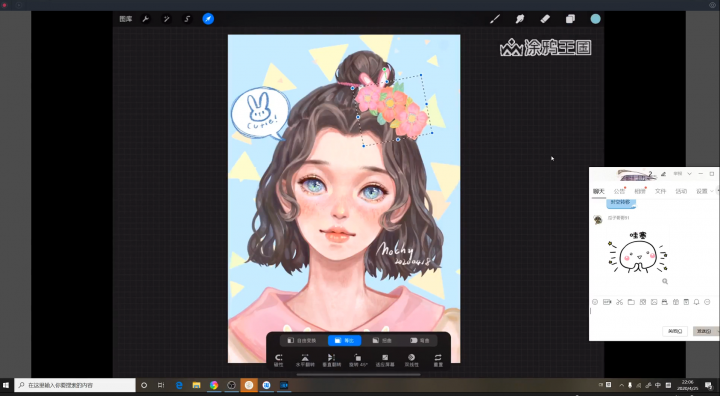720x396 pixels.
Task: Select the eraser tool icon
Action: (x=545, y=19)
